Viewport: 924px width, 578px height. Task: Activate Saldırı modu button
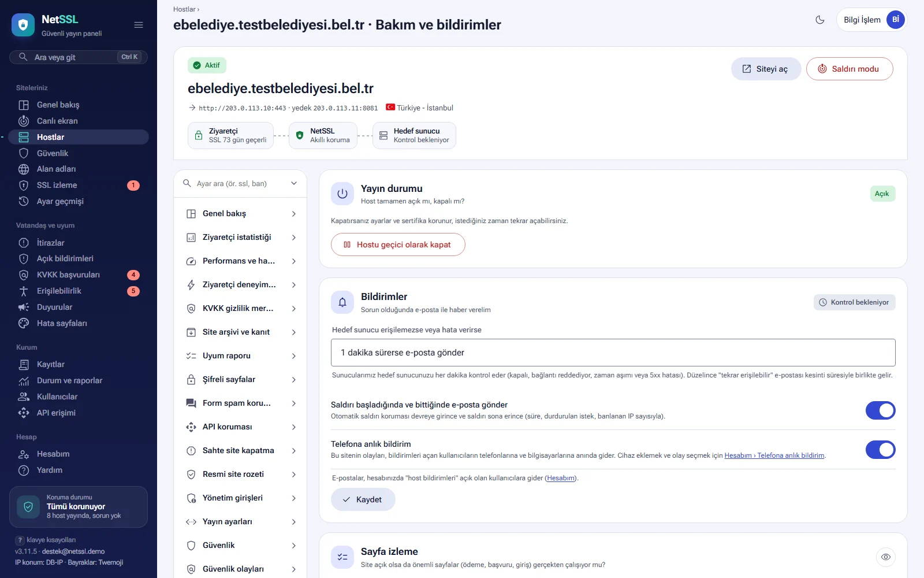coord(850,69)
